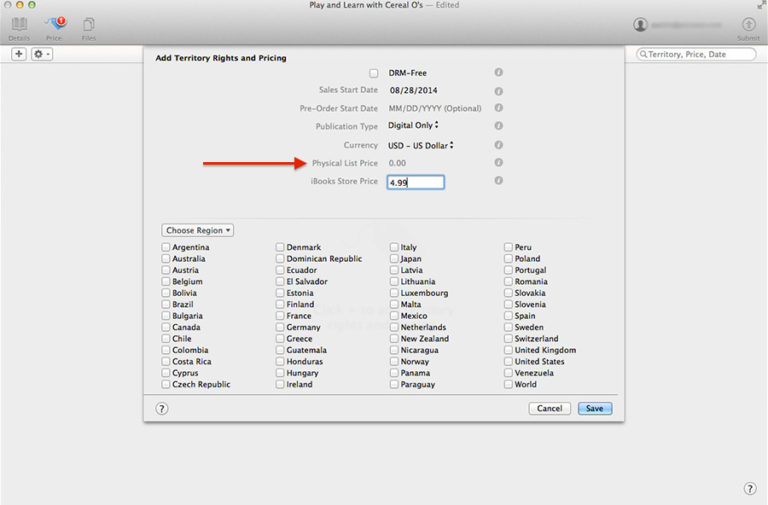Screen dimensions: 768x505
Task: Check the Denmark checkbox
Action: 280,247
